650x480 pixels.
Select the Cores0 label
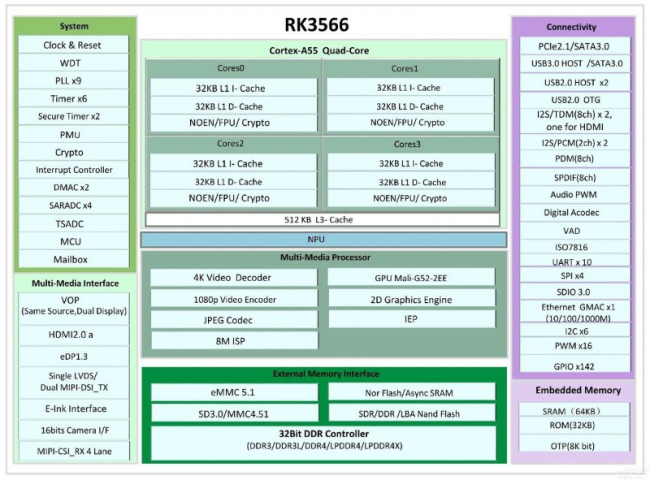(x=231, y=68)
